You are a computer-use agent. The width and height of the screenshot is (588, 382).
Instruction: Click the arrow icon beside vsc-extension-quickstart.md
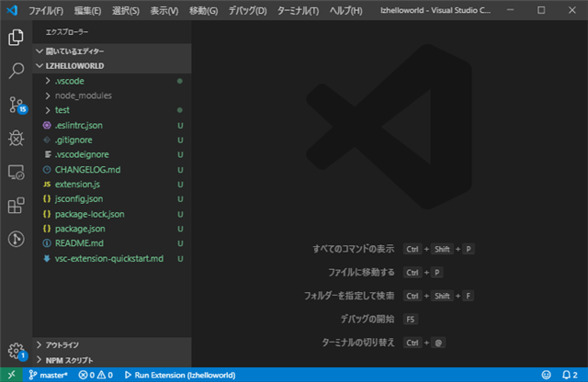[x=47, y=258]
